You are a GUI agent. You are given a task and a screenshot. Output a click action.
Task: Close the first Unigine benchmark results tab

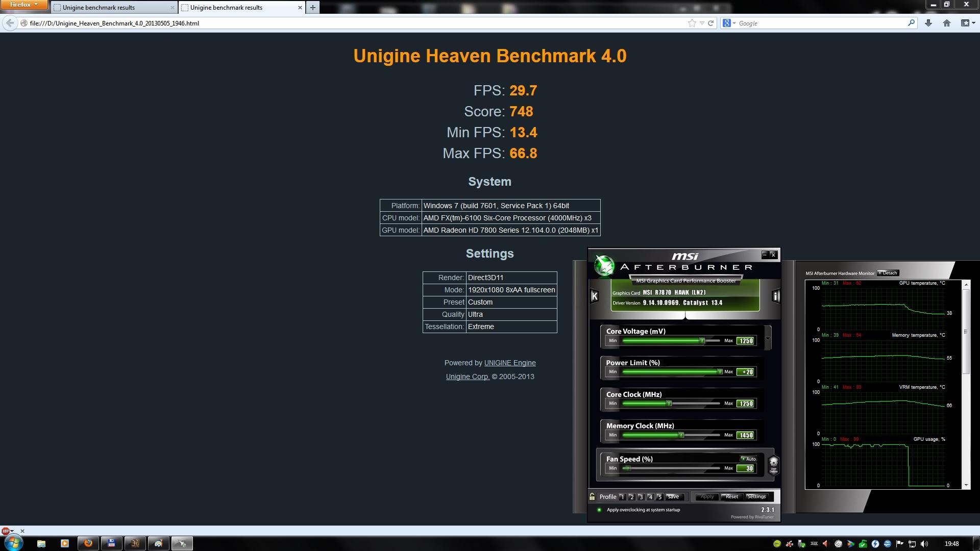click(x=172, y=8)
